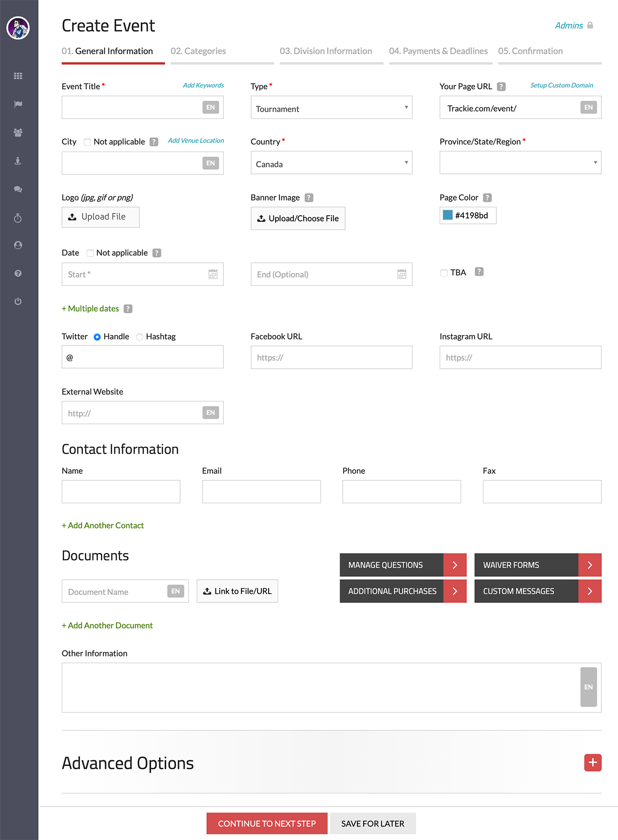Expand Advanced Options with the plus button
The height and width of the screenshot is (840, 618).
(x=592, y=763)
